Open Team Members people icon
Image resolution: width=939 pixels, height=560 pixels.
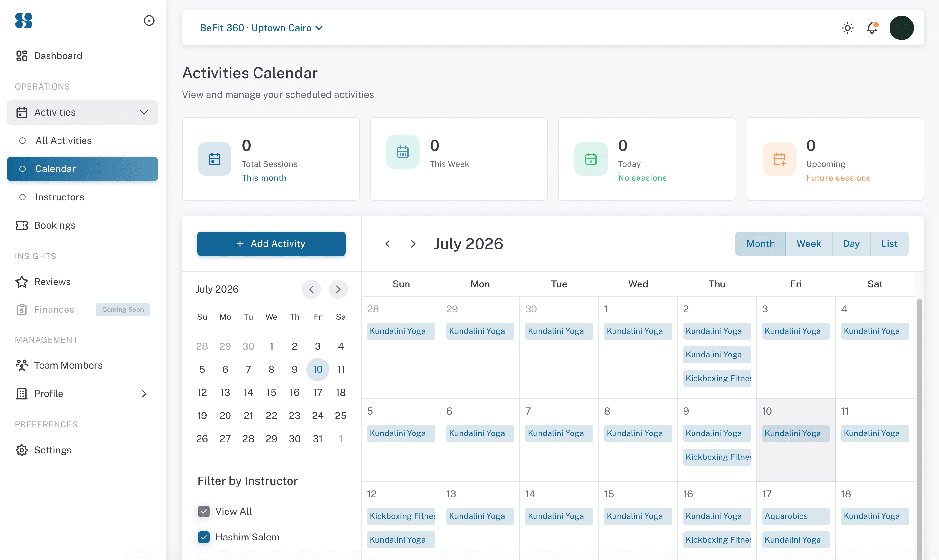22,365
